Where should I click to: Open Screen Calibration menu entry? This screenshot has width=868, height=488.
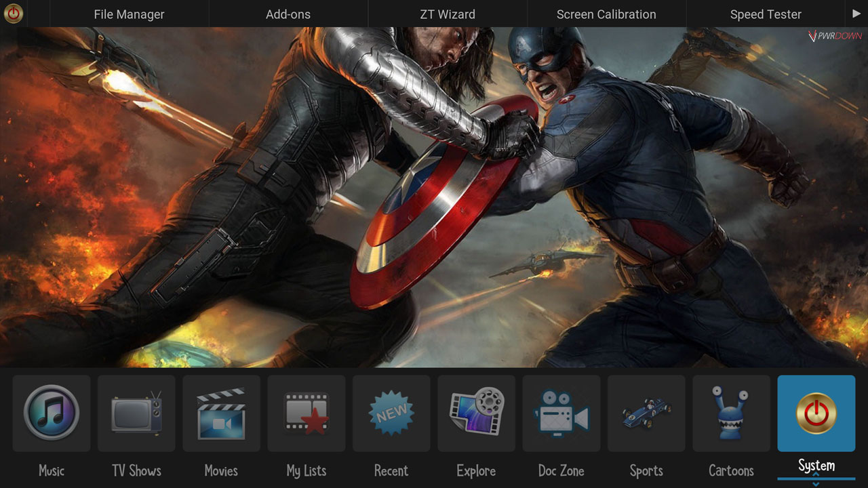pyautogui.click(x=606, y=14)
